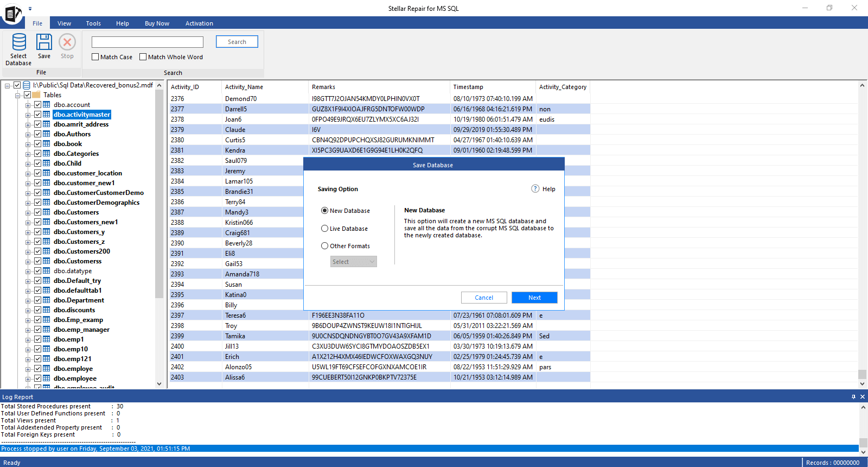Viewport: 868px width, 467px height.
Task: Expand the dbo.emp121 node
Action: tap(28, 359)
